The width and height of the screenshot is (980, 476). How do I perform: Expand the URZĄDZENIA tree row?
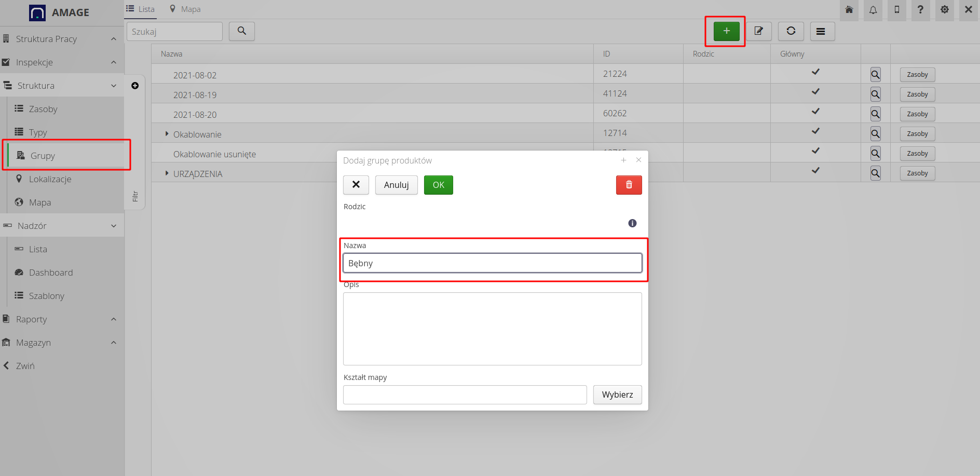pyautogui.click(x=167, y=173)
